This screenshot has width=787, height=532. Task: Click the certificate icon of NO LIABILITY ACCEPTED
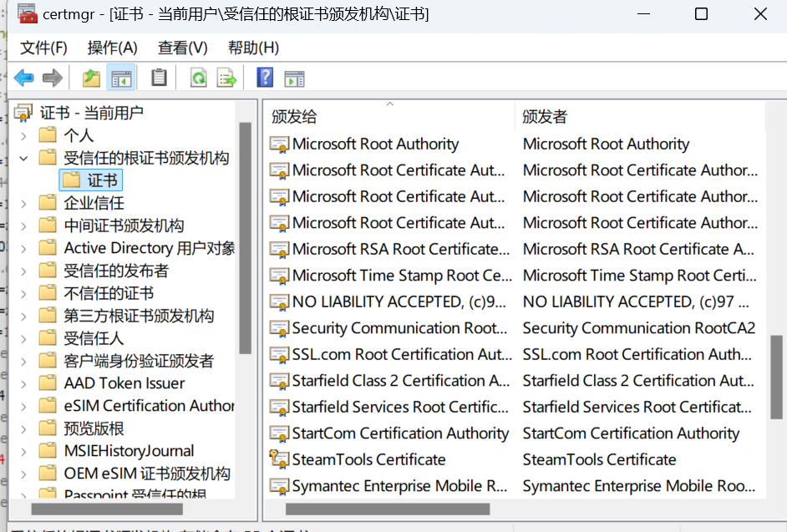pos(279,301)
